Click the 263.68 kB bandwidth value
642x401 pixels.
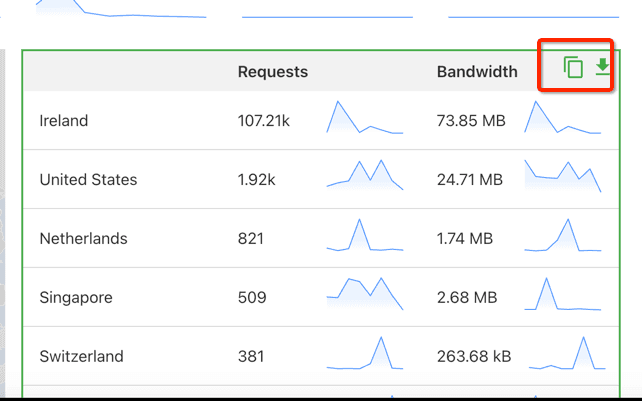474,357
